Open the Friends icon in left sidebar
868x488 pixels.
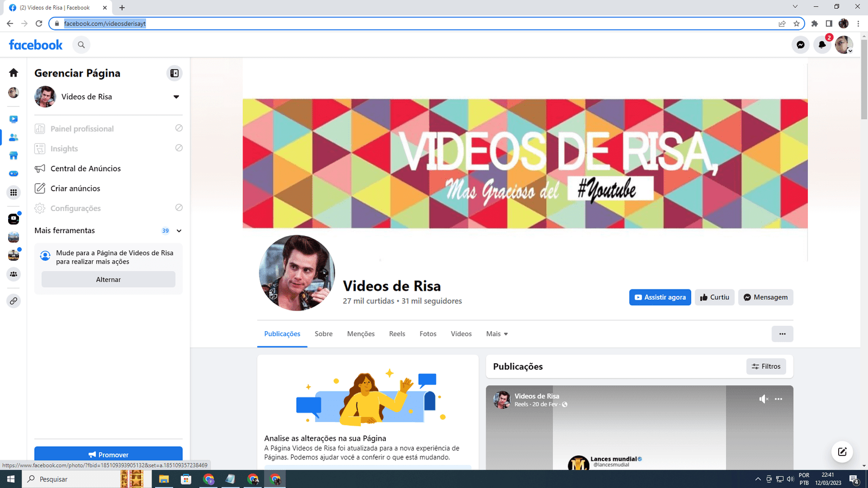pos(14,138)
